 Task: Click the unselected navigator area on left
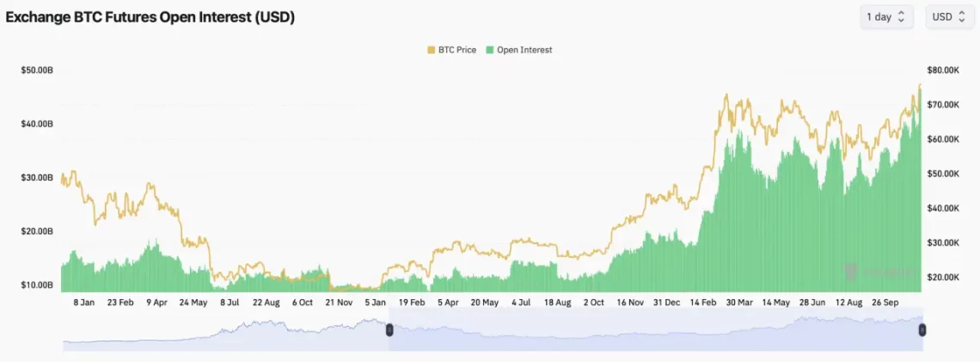(224, 330)
